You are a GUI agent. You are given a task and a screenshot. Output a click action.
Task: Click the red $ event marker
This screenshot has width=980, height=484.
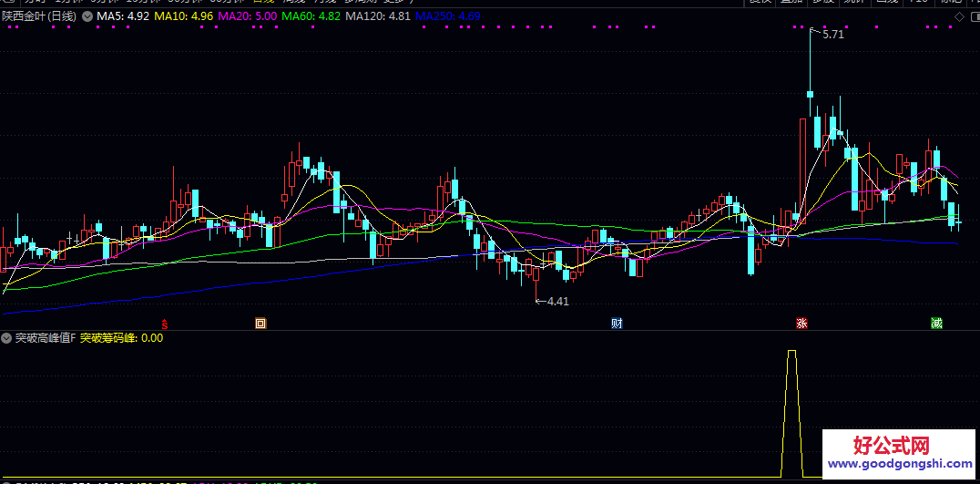[165, 323]
